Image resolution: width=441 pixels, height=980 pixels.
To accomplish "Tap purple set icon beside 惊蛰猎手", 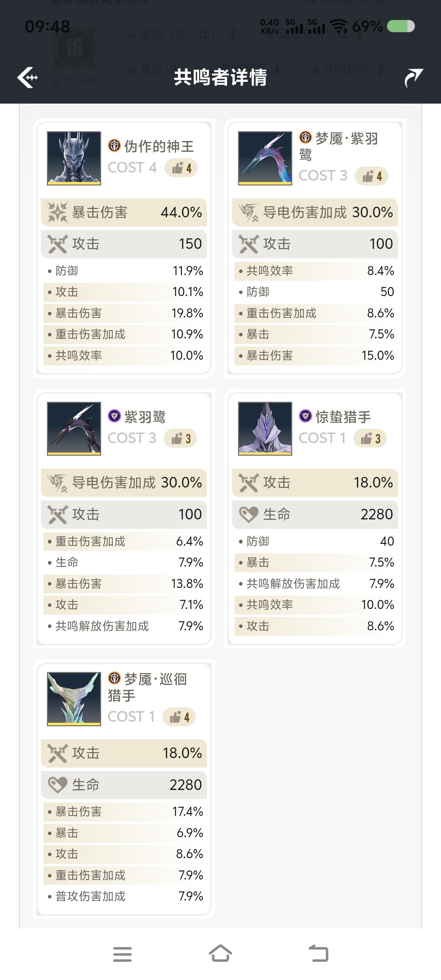I will [x=305, y=416].
